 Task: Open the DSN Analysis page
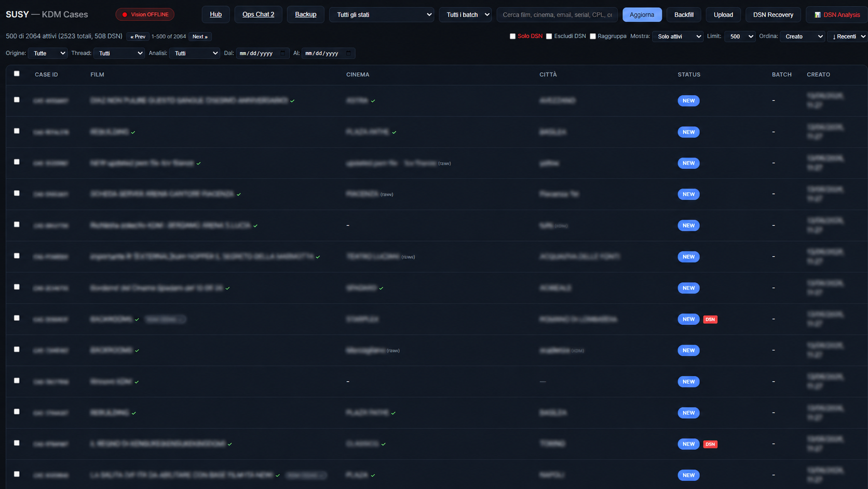[x=837, y=15]
